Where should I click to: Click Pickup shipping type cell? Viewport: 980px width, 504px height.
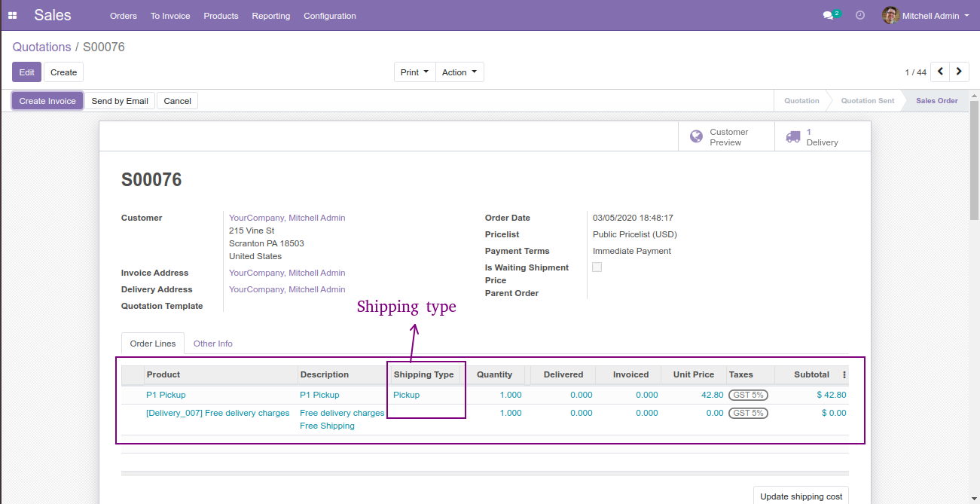[407, 395]
